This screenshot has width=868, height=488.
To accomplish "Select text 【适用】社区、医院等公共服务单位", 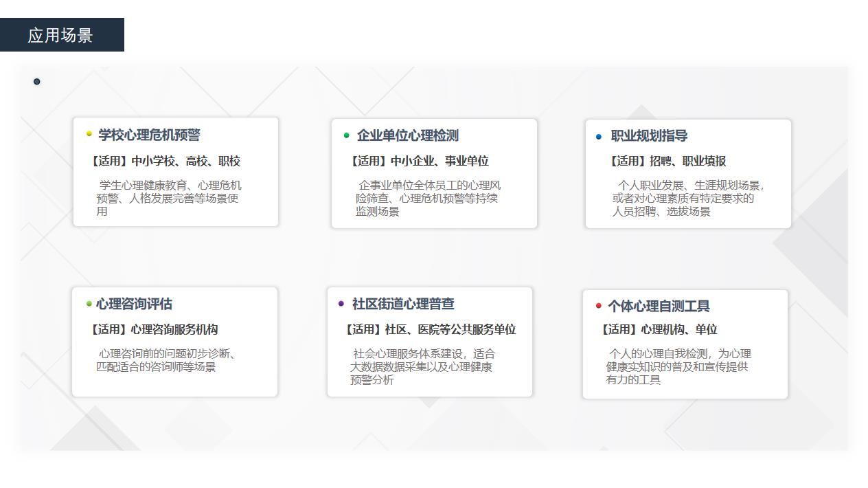I will tap(429, 329).
